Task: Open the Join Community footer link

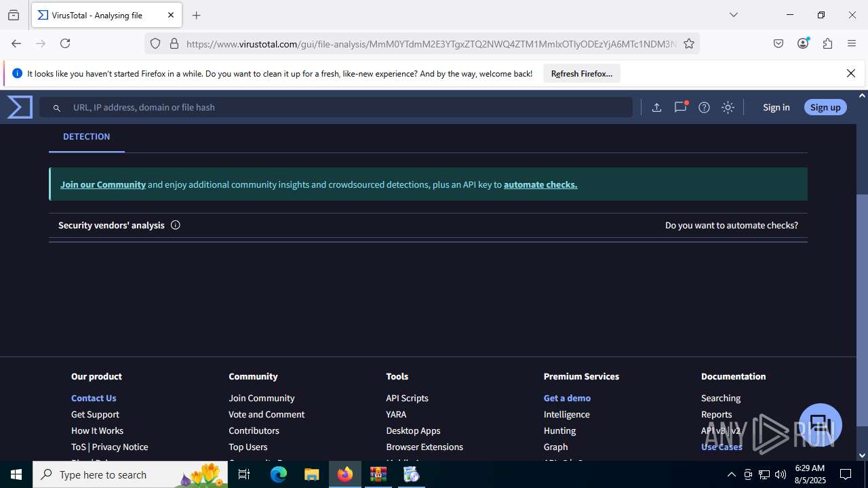Action: (x=262, y=398)
